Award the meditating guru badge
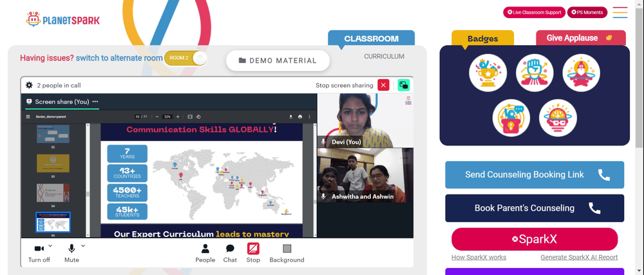This screenshot has width=644, height=275. [581, 73]
